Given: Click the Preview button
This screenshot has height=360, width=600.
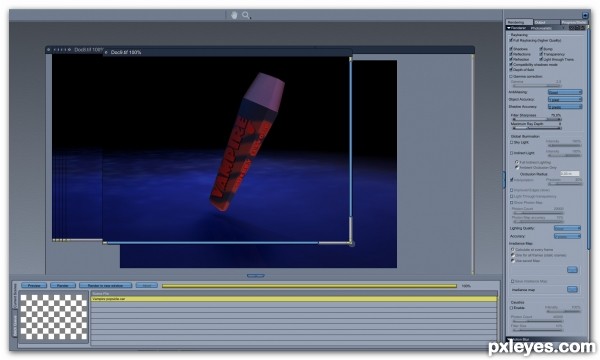Looking at the screenshot, I should (34, 285).
